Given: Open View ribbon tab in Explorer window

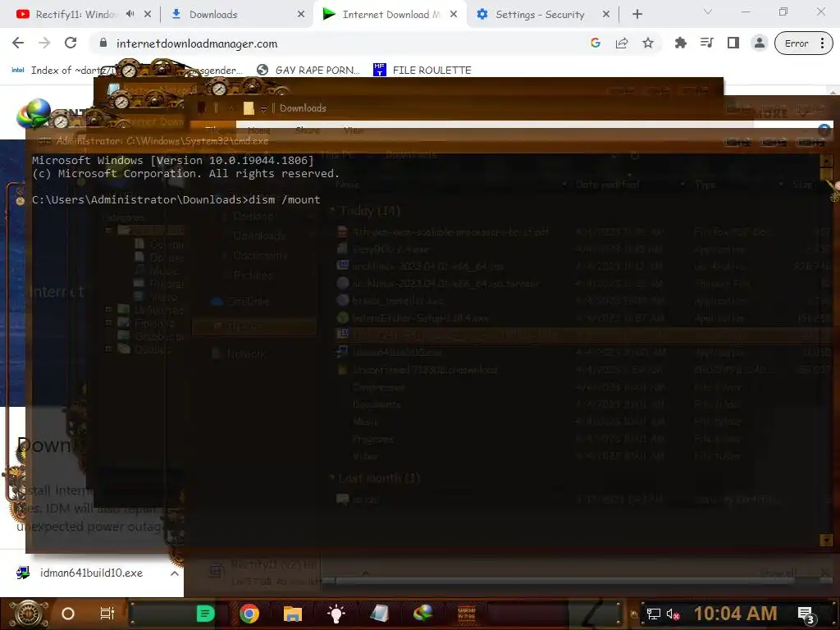Looking at the screenshot, I should click(x=354, y=130).
